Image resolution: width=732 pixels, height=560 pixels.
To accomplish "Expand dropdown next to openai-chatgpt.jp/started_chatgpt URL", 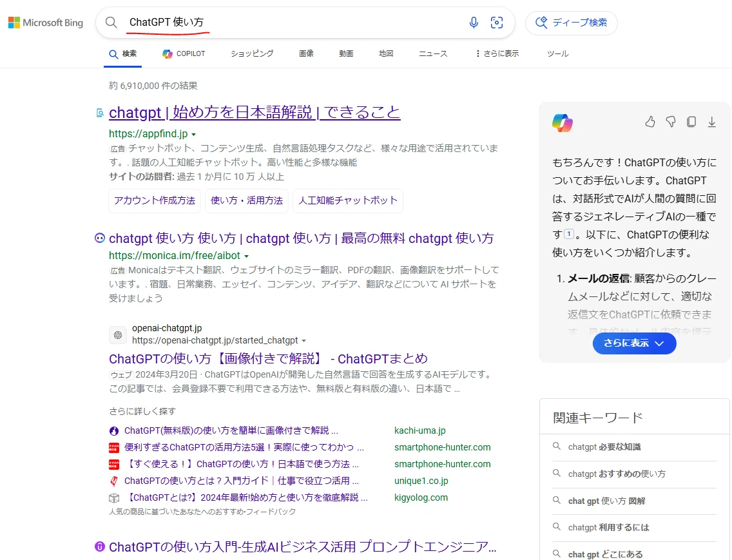I will point(304,341).
